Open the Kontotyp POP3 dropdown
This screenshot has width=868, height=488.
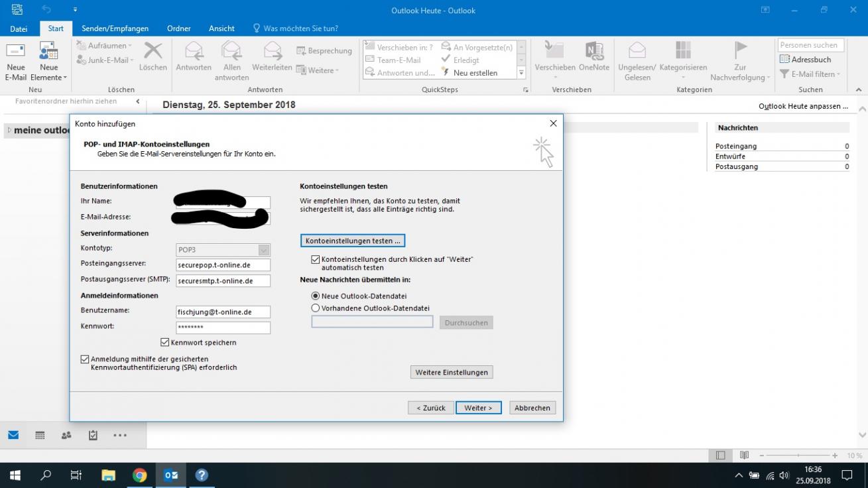point(264,250)
